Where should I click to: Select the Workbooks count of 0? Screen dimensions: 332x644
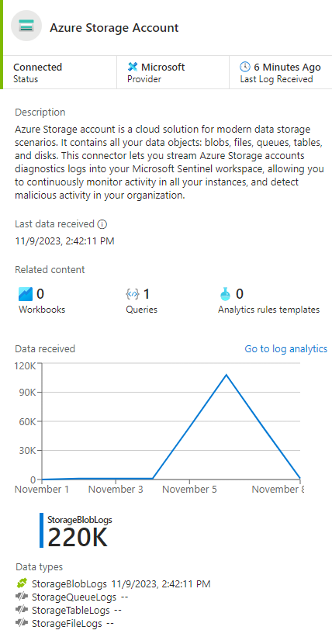[40, 294]
